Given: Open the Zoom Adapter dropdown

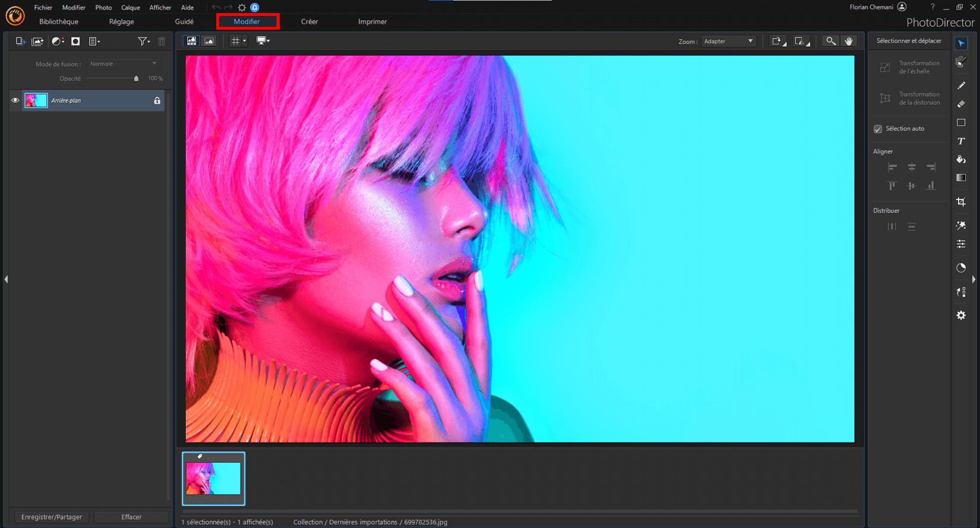Looking at the screenshot, I should [728, 42].
